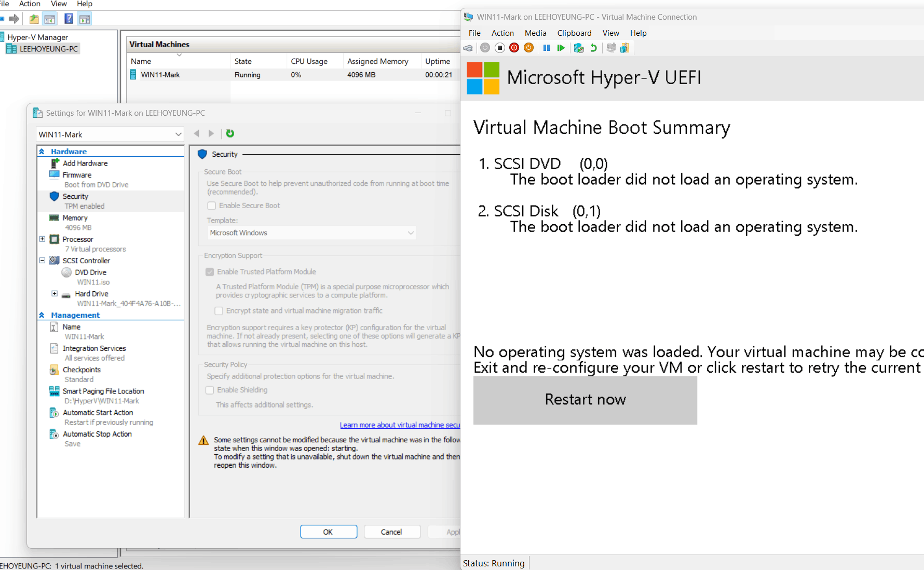Open the View menu in VM Connection
This screenshot has width=924, height=570.
coord(610,33)
